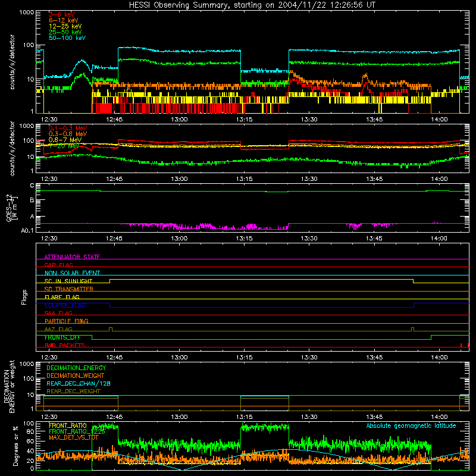Click the 0.1-0.3 MeV legend label
476x476 pixels.
[68, 128]
